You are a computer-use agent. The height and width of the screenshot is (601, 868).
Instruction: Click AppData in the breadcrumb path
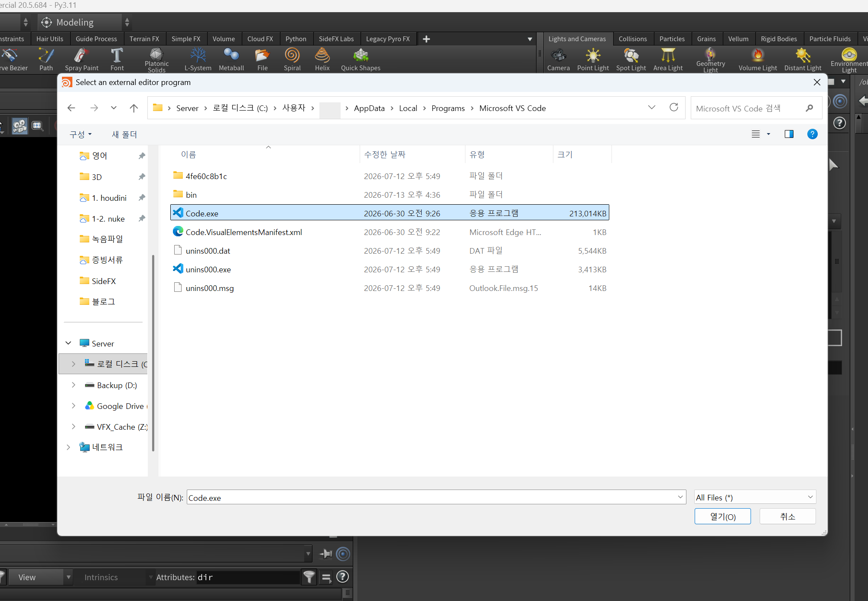pos(369,108)
